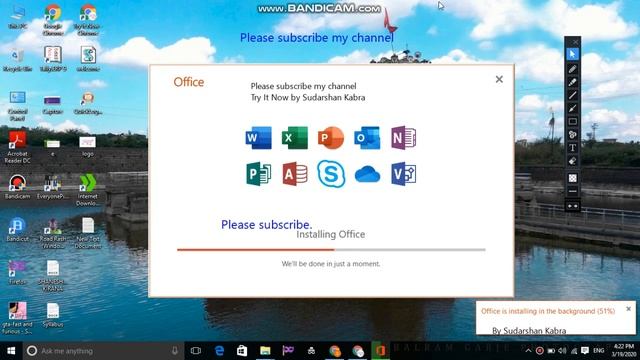Open Task View from the taskbar
The width and height of the screenshot is (640, 360).
tap(196, 351)
